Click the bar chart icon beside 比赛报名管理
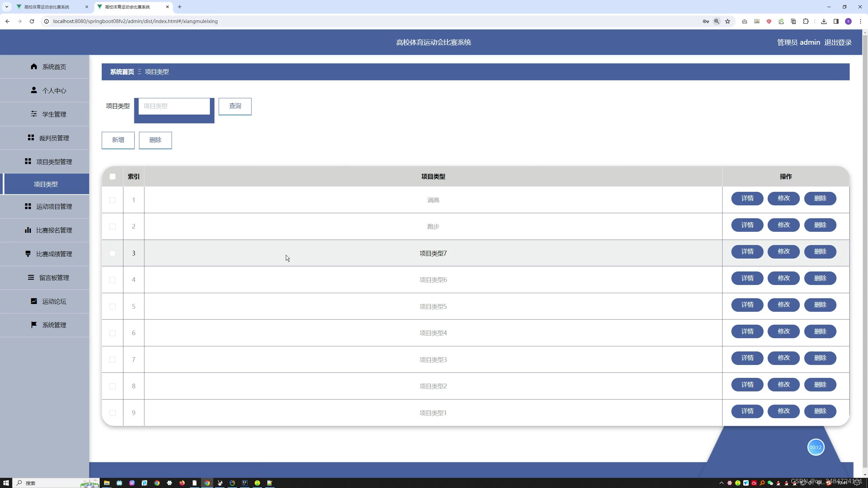The image size is (868, 488). click(x=28, y=230)
